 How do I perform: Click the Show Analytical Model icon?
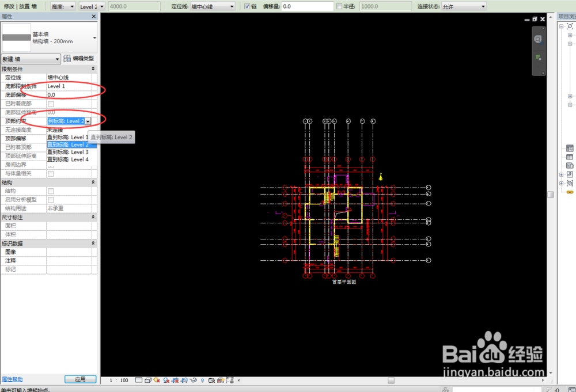pos(221,380)
